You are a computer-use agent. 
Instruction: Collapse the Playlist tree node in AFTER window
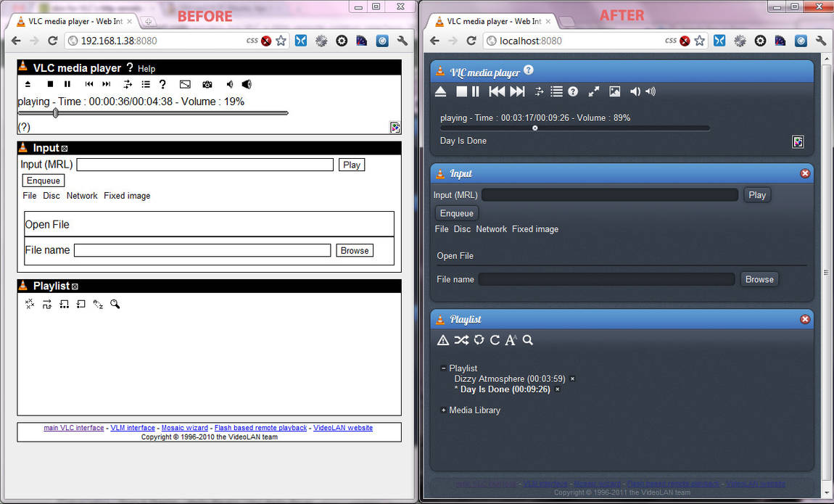pos(444,368)
